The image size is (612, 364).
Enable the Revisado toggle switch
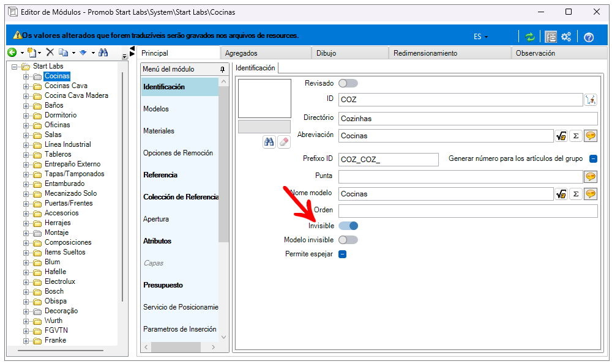click(x=348, y=83)
